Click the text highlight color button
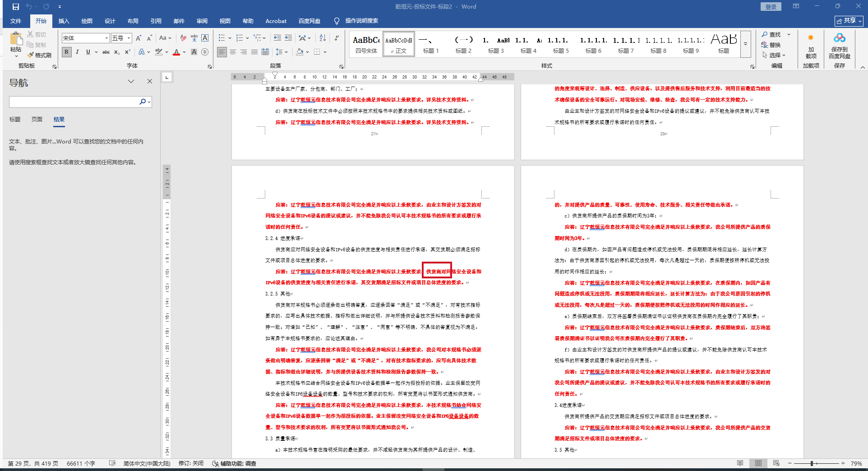Viewport: 868px width, 471px height. [x=158, y=52]
